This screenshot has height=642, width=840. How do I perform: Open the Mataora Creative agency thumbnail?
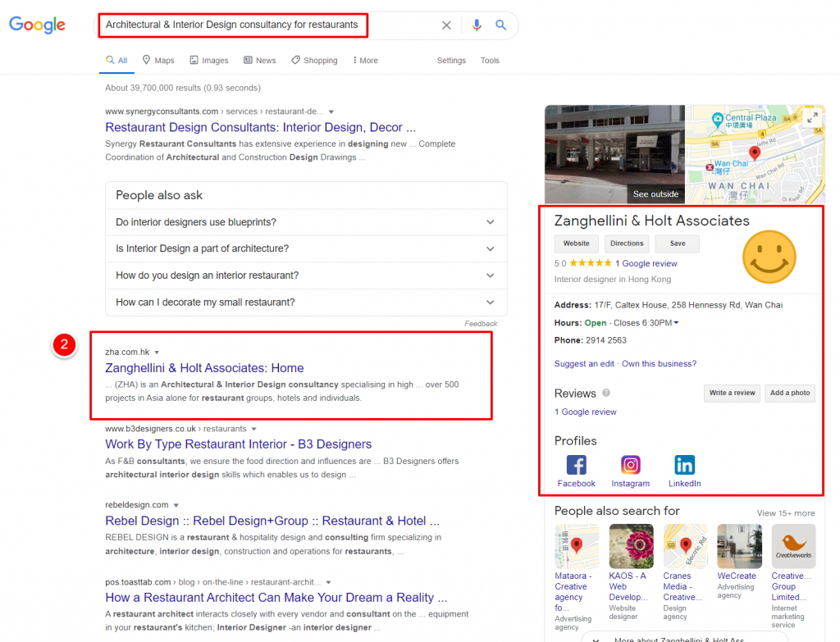pyautogui.click(x=577, y=546)
